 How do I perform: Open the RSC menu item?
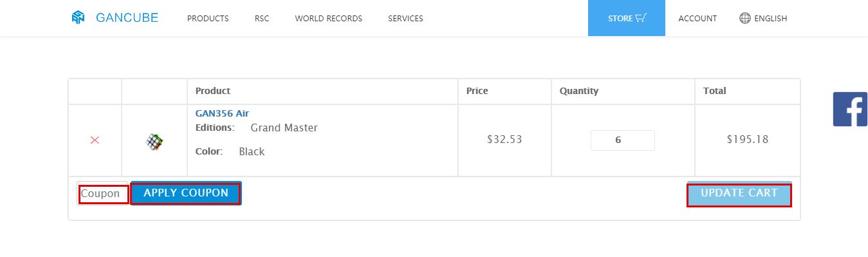pyautogui.click(x=262, y=19)
